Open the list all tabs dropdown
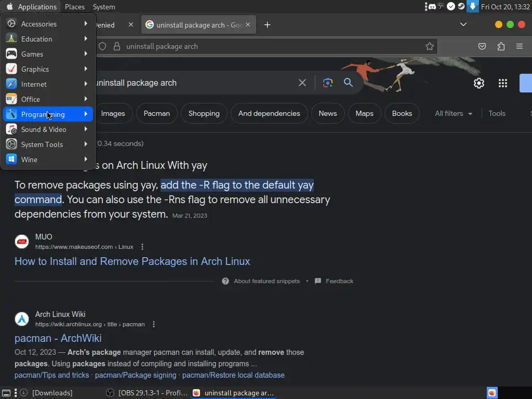This screenshot has width=532, height=399. 463,24
